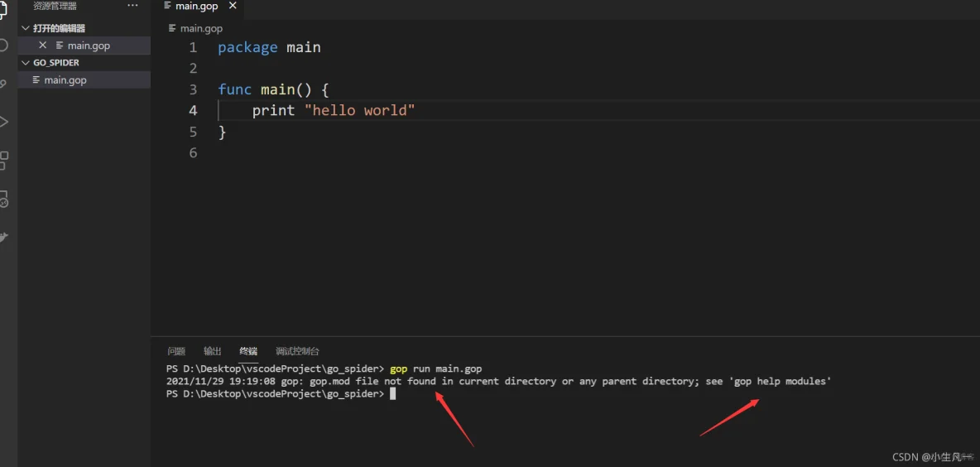
Task: Click the closing brace on line 5
Action: (222, 132)
